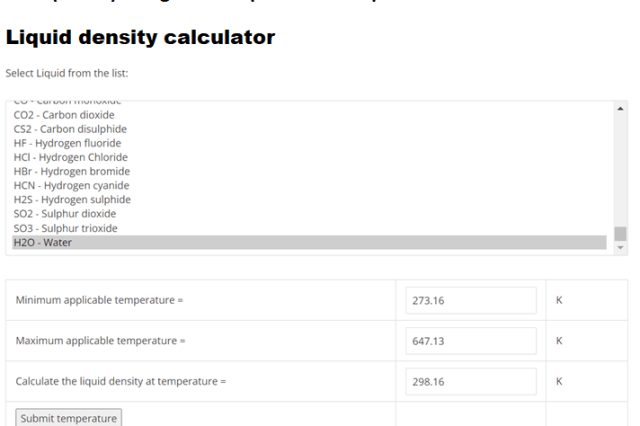Click the minimum applicable temperature field

click(471, 300)
